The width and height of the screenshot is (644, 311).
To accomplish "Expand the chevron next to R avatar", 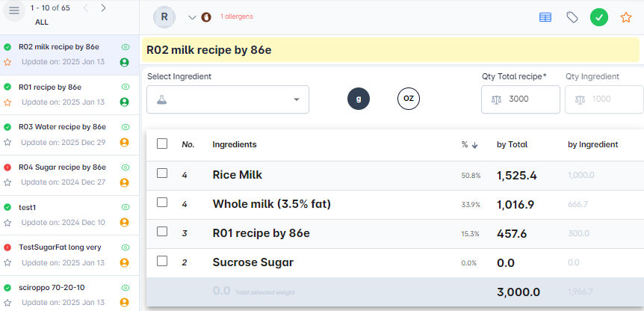I will pyautogui.click(x=192, y=17).
